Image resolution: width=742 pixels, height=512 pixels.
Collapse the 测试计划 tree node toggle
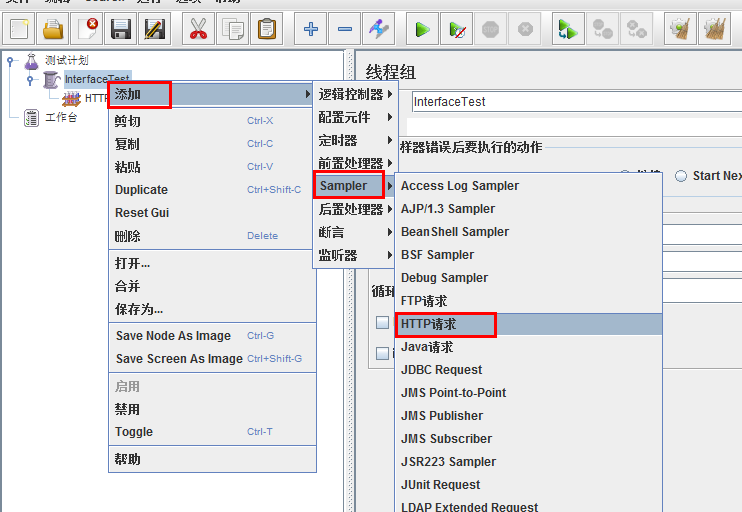click(x=10, y=61)
